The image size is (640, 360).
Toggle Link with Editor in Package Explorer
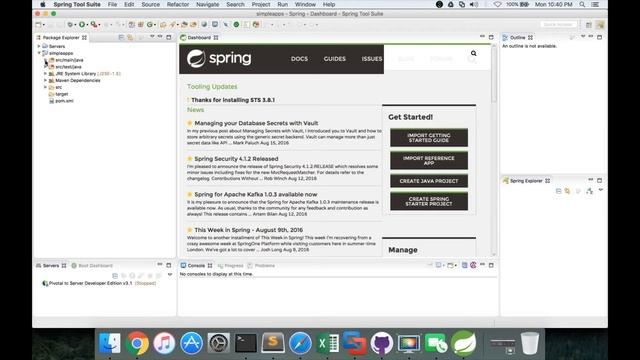coord(130,37)
